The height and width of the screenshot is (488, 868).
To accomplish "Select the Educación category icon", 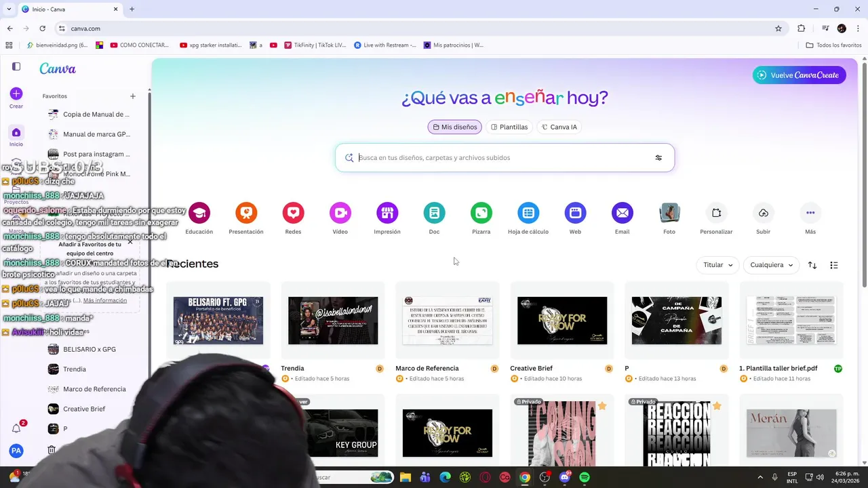I will click(x=199, y=213).
